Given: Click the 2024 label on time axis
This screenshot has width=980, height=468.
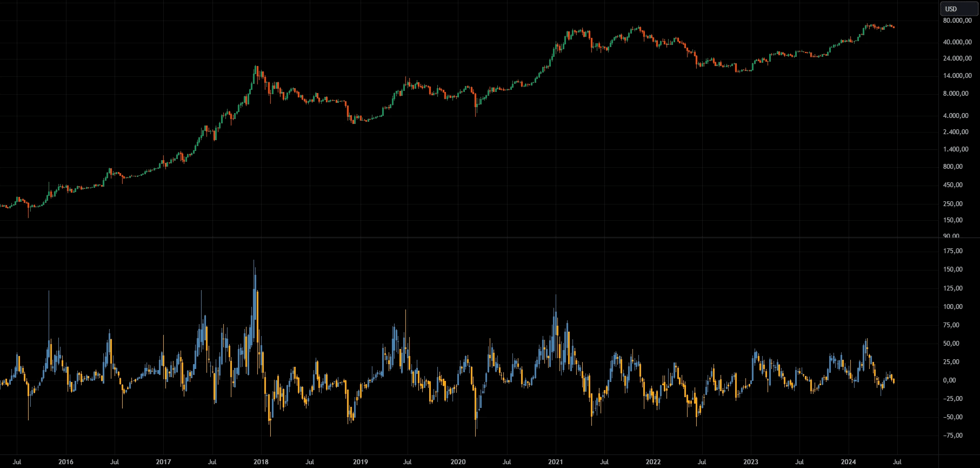Looking at the screenshot, I should (x=849, y=462).
